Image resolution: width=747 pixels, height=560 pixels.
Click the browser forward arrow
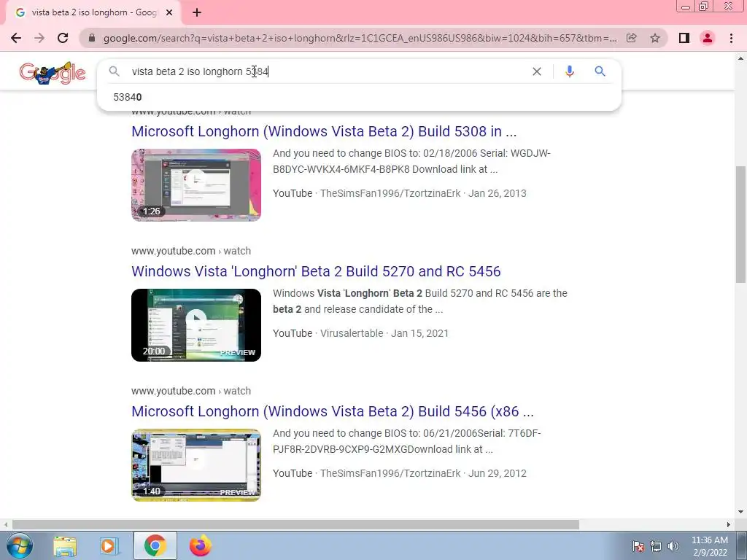[39, 38]
